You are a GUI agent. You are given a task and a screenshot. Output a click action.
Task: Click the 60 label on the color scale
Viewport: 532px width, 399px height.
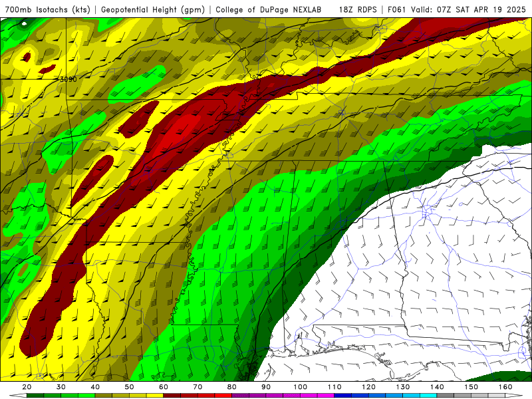[164, 387]
